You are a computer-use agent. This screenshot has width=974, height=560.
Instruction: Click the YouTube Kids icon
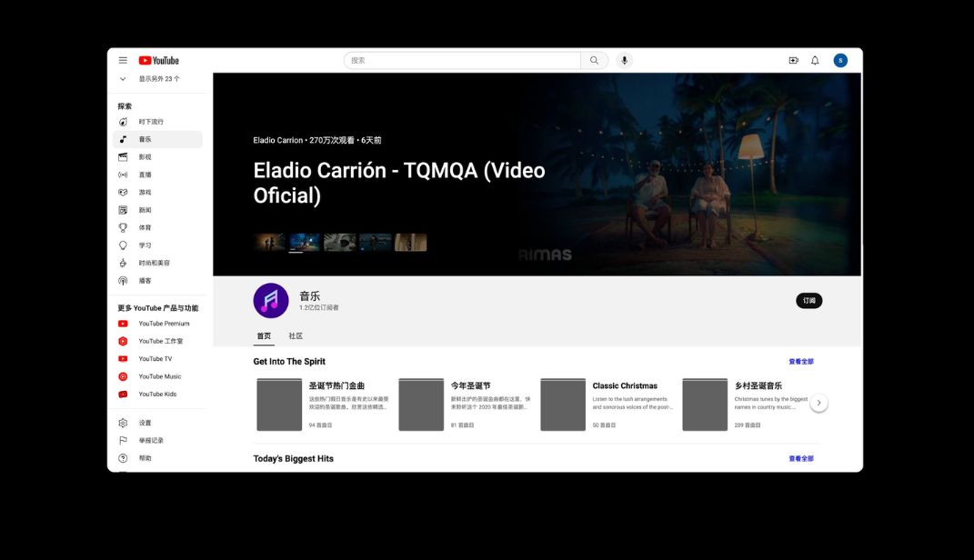123,395
